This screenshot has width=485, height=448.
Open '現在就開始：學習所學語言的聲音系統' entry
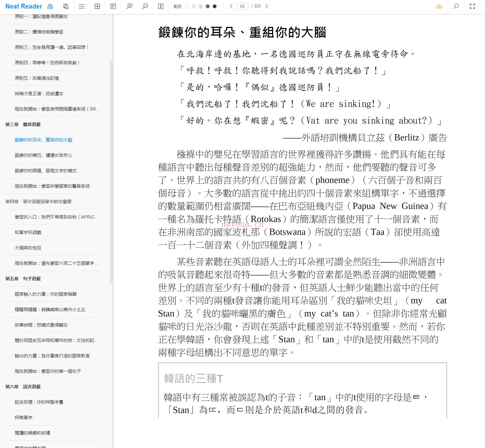tap(52, 186)
